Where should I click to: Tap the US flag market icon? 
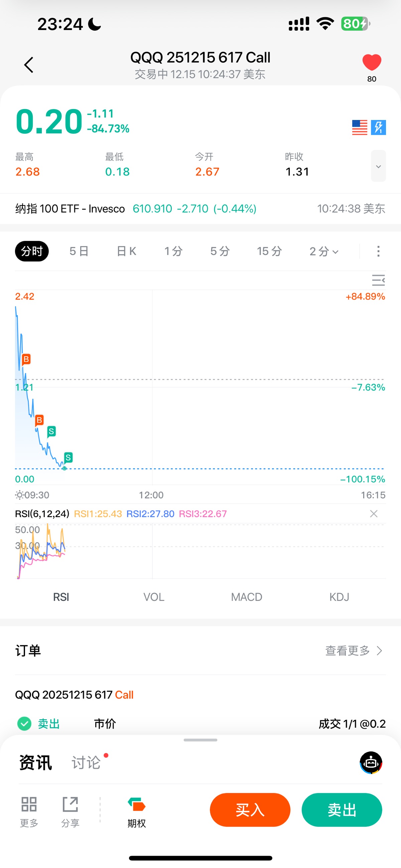pyautogui.click(x=360, y=127)
